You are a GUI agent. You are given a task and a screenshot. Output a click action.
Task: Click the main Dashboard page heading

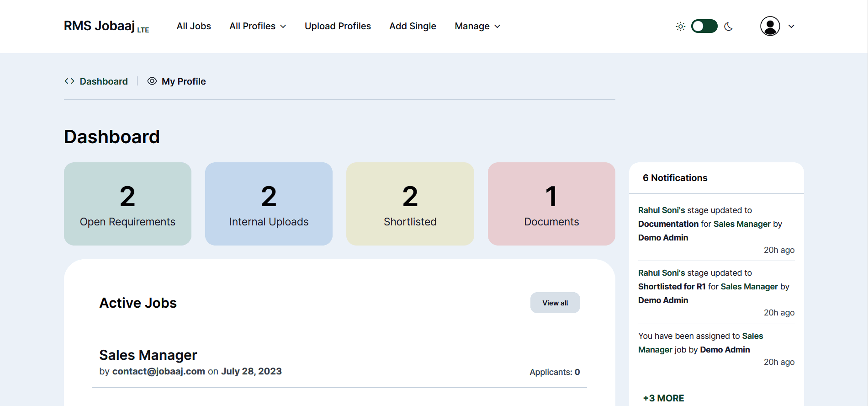112,137
